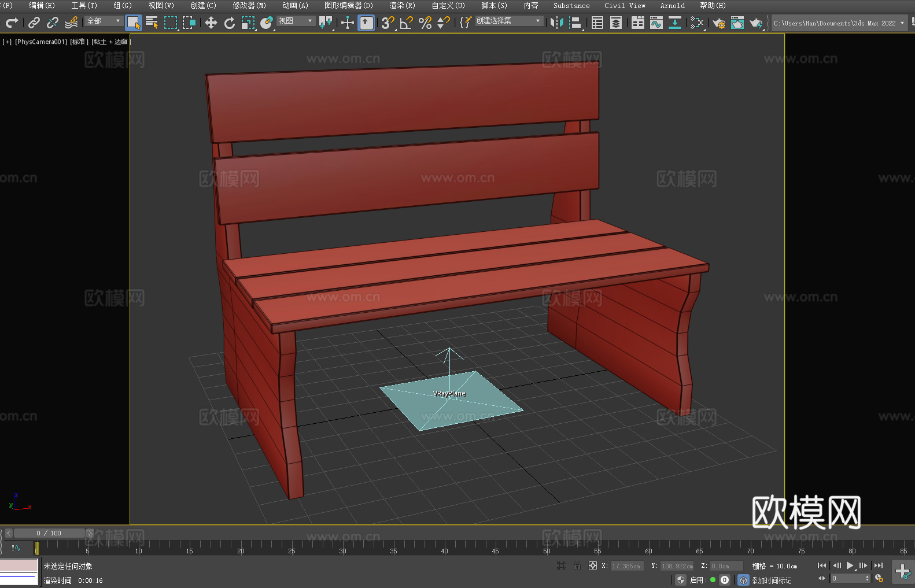This screenshot has height=588, width=915.
Task: Open the reference coordinate dropdown 视图
Action: tap(296, 21)
